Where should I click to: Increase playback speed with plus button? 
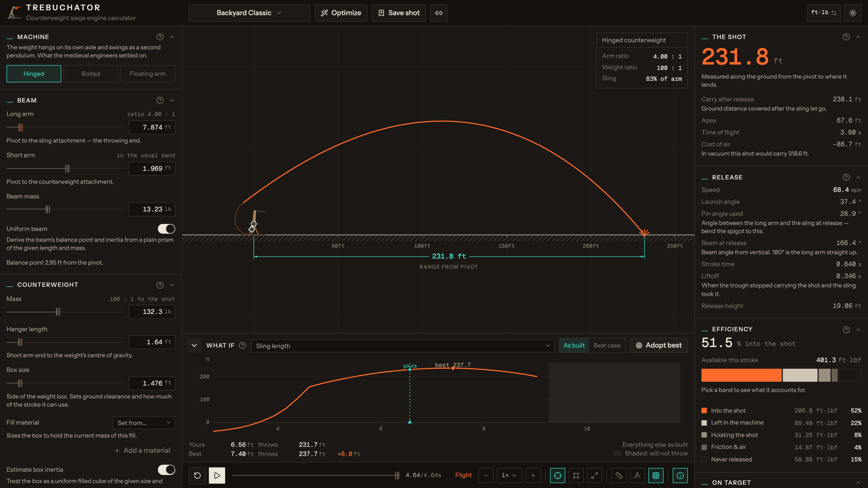point(533,475)
